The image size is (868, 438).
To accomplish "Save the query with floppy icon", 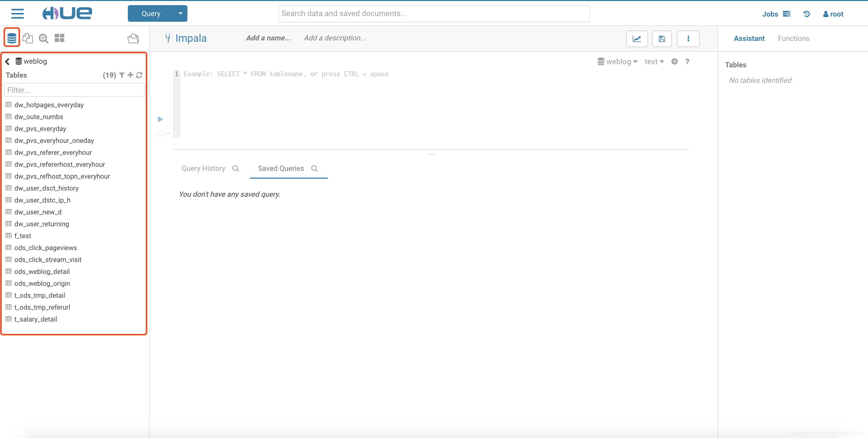I will pyautogui.click(x=662, y=39).
